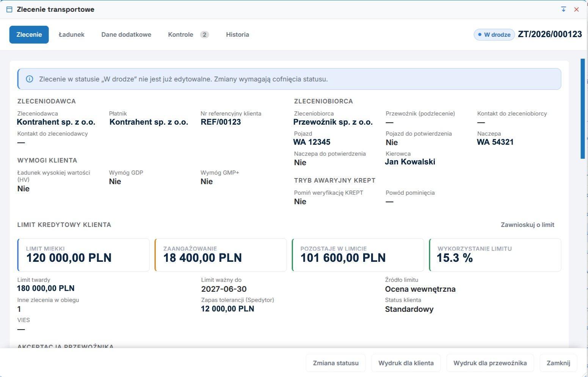The height and width of the screenshot is (377, 588).
Task: Click the Zaangażowanie 18 400,00 PLN card
Action: pyautogui.click(x=221, y=255)
